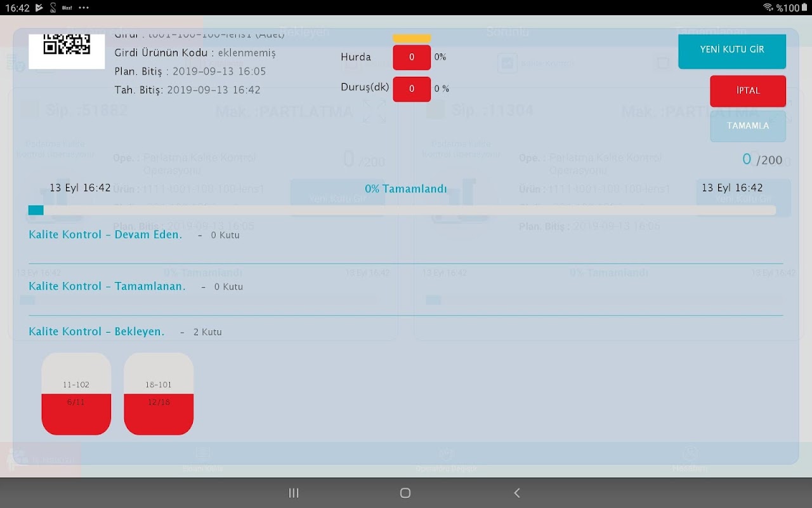Click the TAMAMLA button
Image resolution: width=812 pixels, height=508 pixels.
748,126
